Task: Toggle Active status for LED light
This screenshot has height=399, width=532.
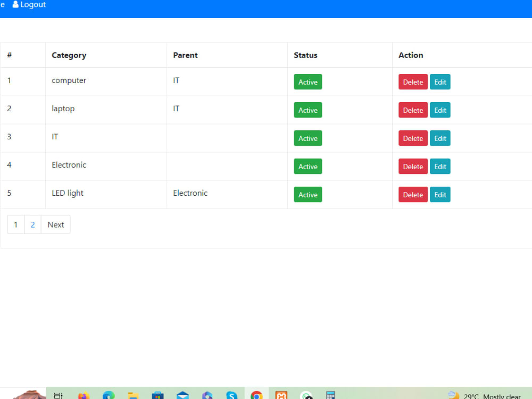Action: [x=307, y=194]
